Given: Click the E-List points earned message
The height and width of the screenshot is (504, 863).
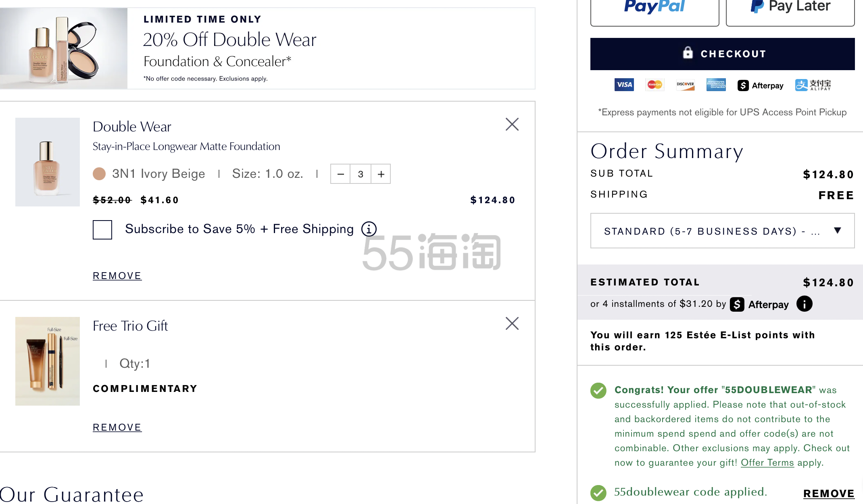Looking at the screenshot, I should click(702, 341).
